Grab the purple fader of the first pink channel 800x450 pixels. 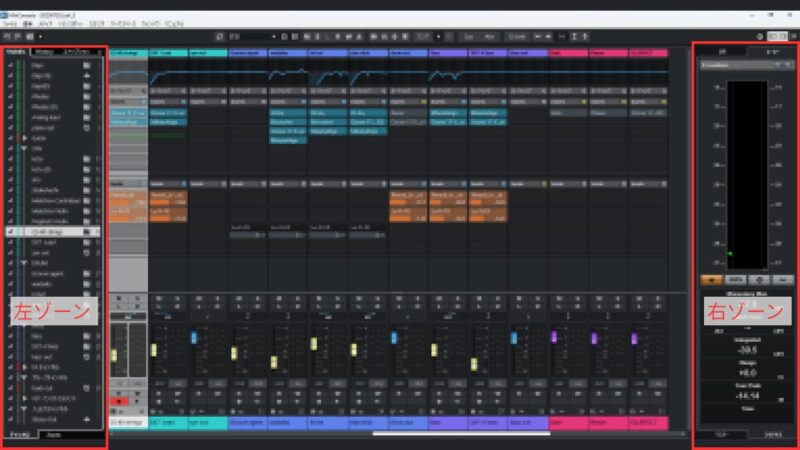pos(554,337)
